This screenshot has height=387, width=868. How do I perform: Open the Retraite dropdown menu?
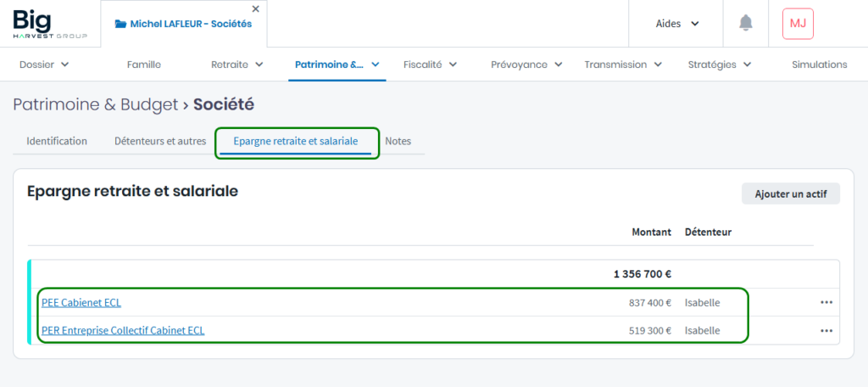236,64
